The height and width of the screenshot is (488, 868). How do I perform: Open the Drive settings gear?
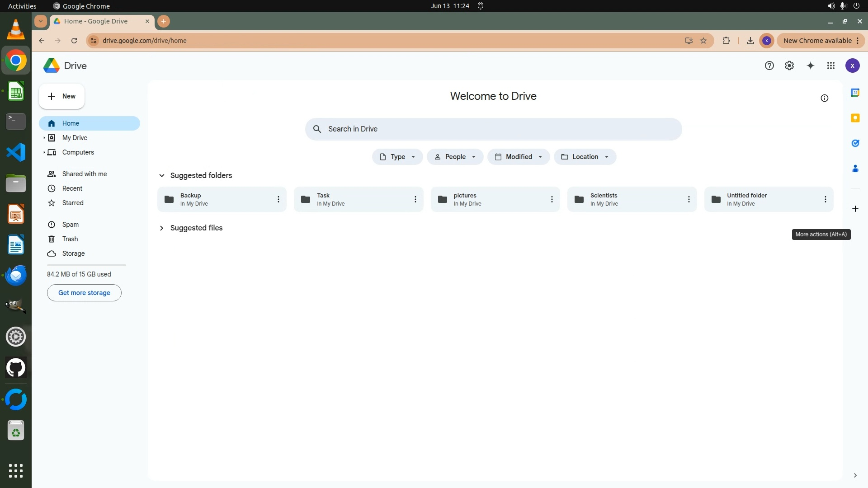click(789, 66)
